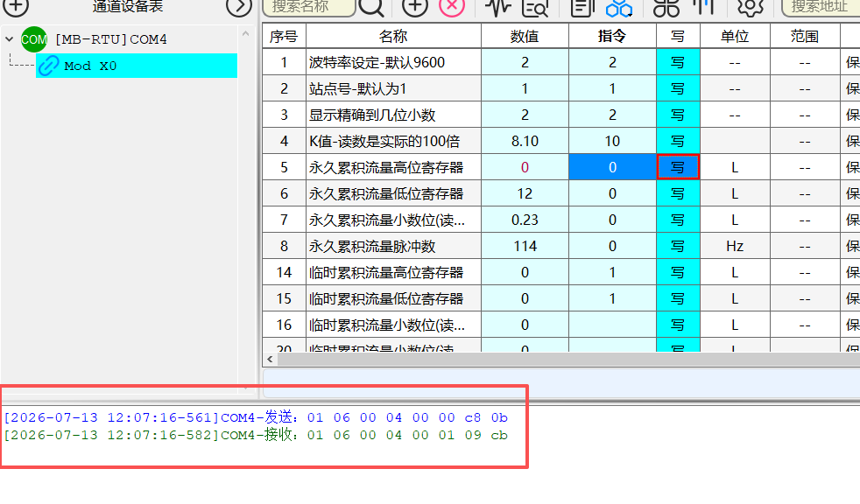Click the red circled X delete icon
Image resolution: width=860 pixels, height=504 pixels.
452,7
